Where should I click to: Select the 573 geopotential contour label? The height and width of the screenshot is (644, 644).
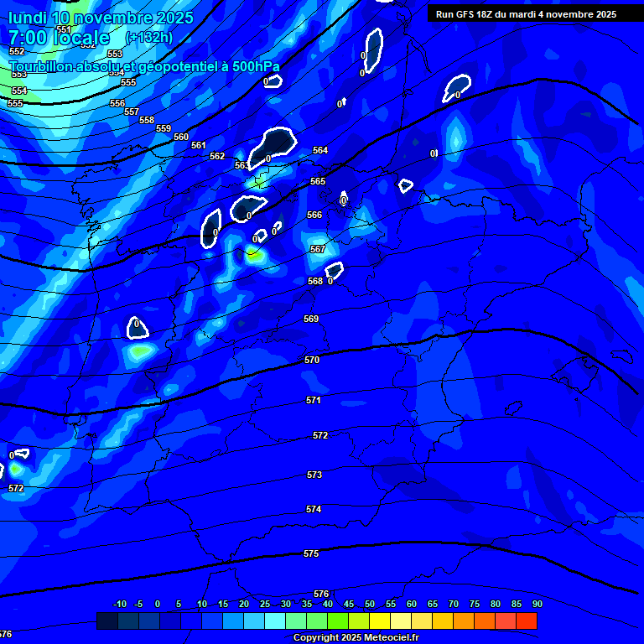[x=314, y=475]
